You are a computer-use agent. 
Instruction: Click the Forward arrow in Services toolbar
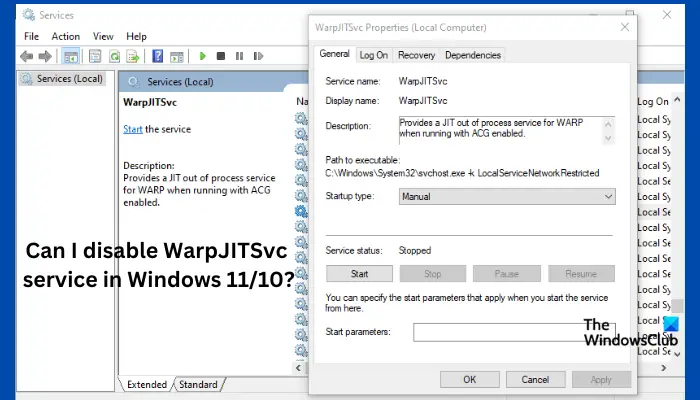click(45, 56)
